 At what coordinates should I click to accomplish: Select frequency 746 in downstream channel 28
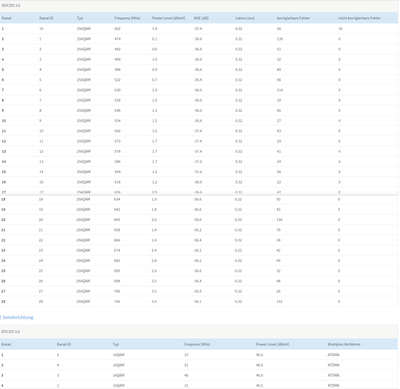(117, 301)
